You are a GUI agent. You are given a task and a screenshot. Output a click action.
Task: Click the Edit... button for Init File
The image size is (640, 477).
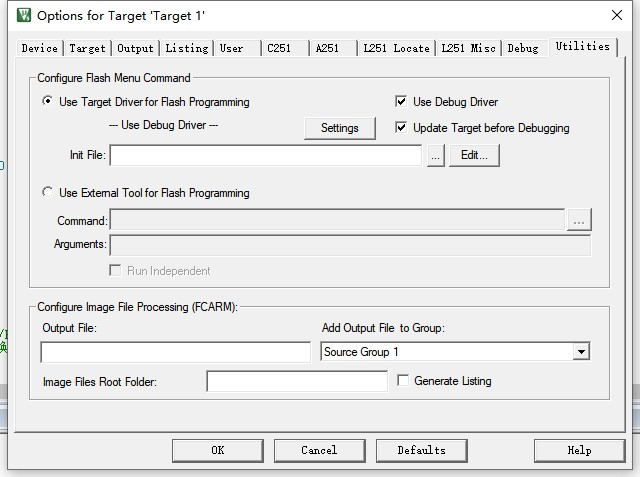pos(474,155)
